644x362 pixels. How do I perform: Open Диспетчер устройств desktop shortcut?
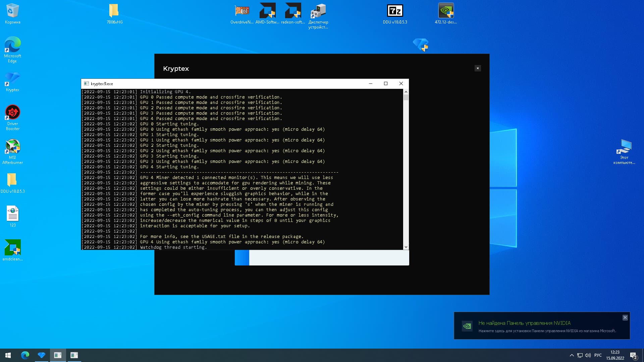click(x=318, y=16)
